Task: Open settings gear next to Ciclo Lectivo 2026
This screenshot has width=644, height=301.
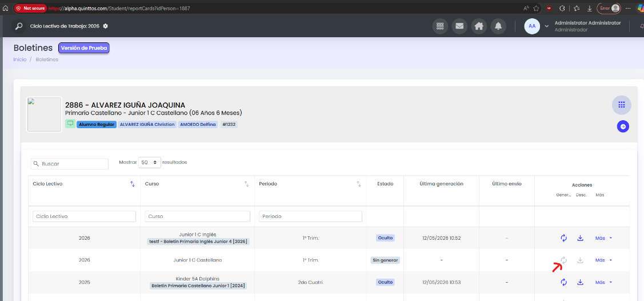Action: (106, 26)
